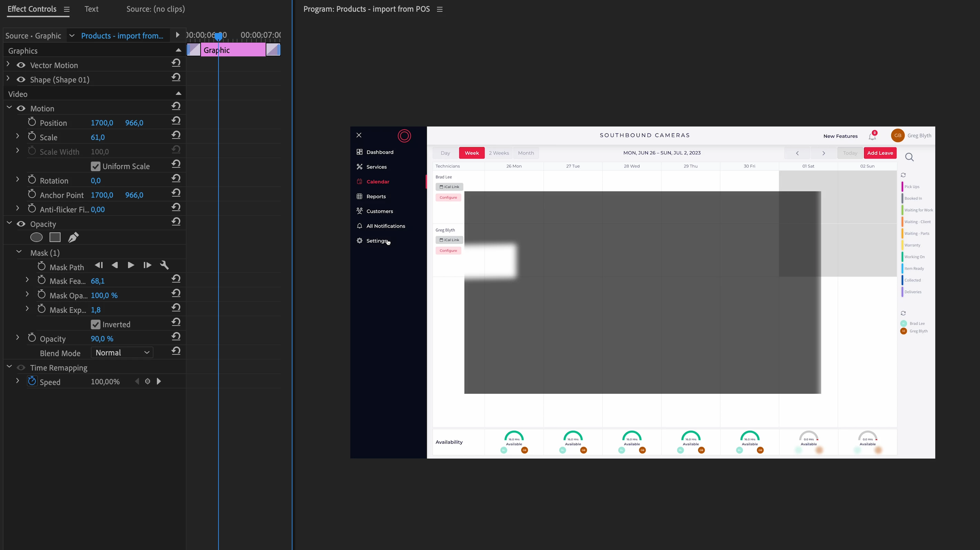980x550 pixels.
Task: Switch to the Text tab
Action: [x=91, y=9]
